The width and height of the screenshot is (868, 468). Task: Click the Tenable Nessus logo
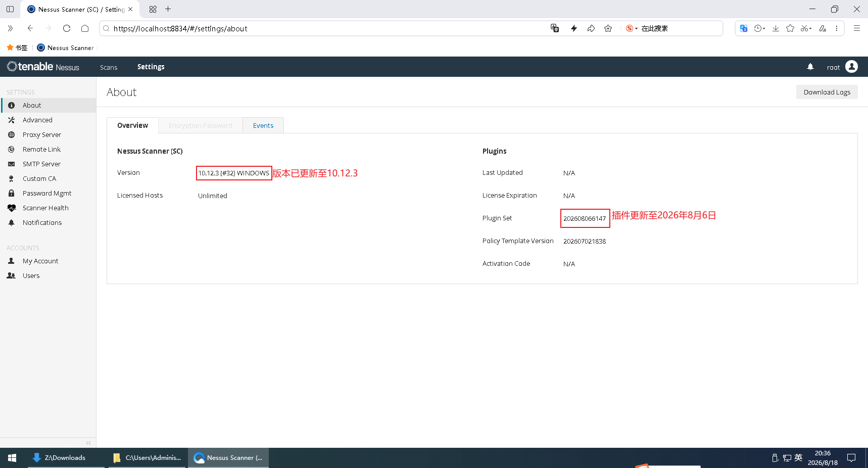43,67
